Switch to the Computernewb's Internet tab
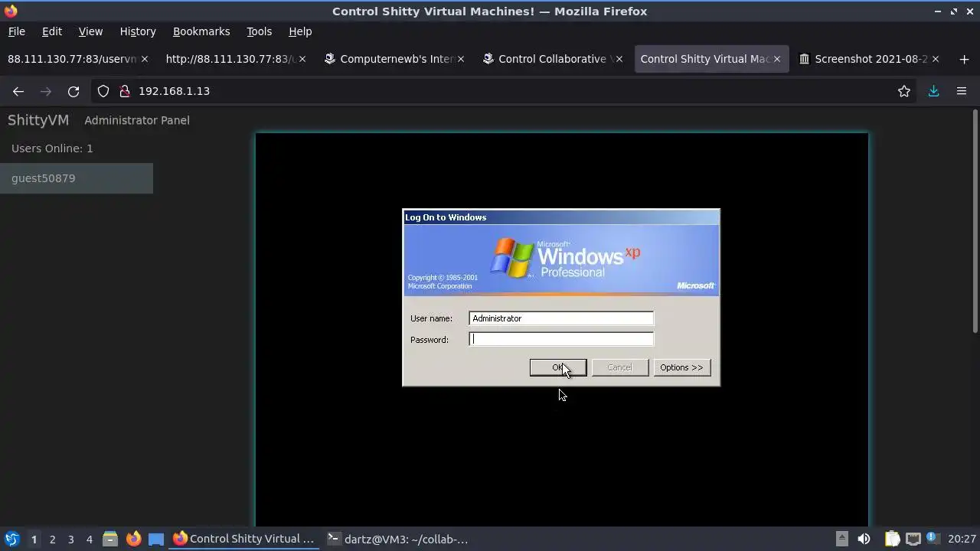Screen dimensions: 980x551 coord(395,59)
